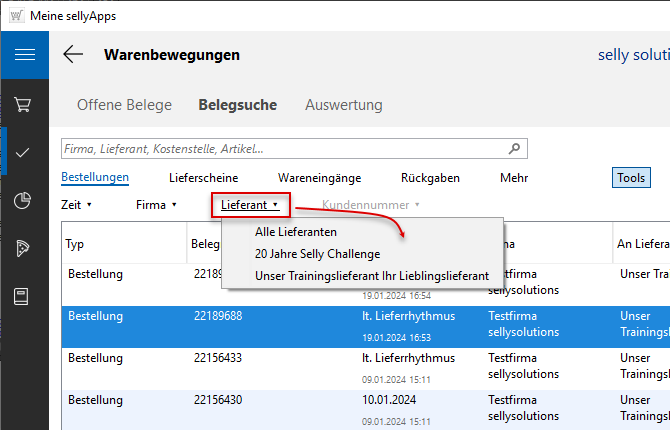Viewport: 670px width, 430px height.
Task: Collapse the Lieferant filter dropdown
Action: 250,205
